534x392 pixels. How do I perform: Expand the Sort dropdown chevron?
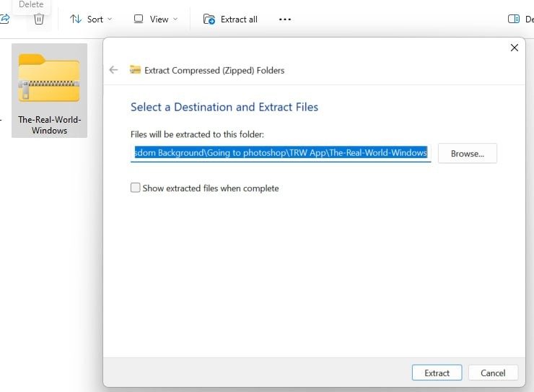(110, 19)
